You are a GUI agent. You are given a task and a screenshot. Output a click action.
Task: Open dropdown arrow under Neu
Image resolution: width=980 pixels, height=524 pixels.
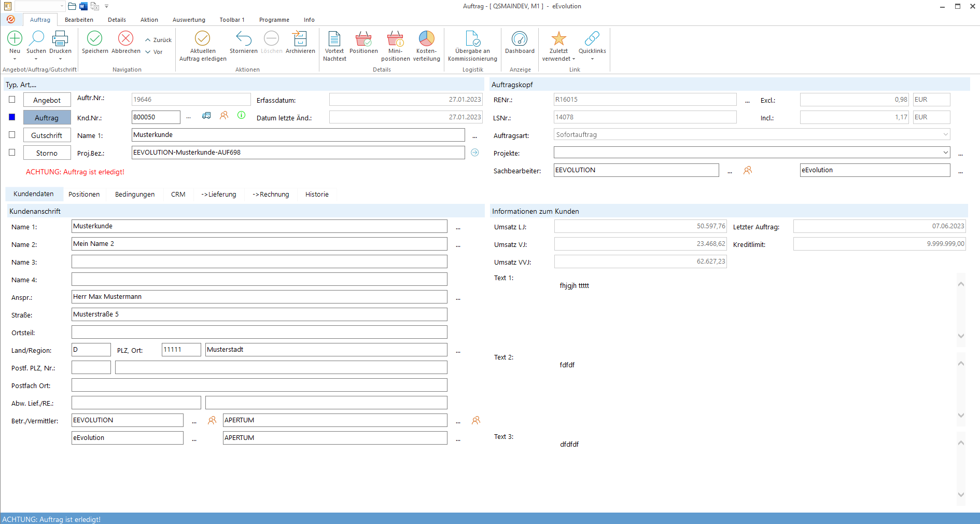(15, 59)
